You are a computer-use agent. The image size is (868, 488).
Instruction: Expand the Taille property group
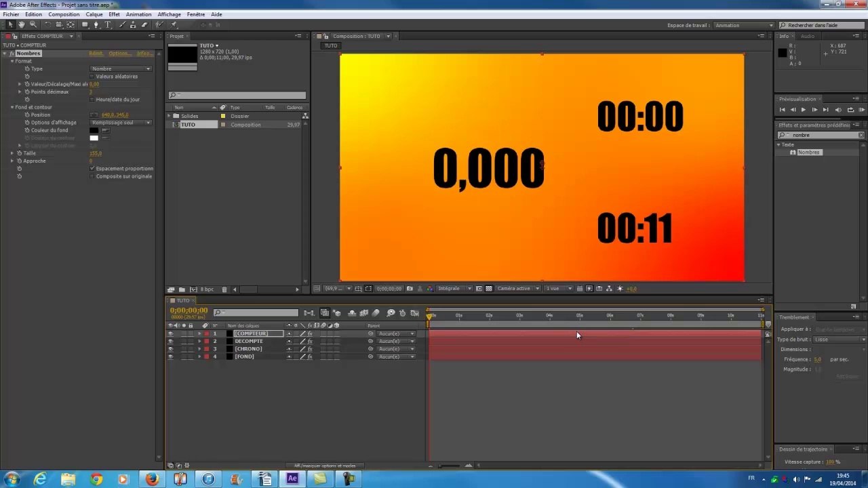click(12, 153)
